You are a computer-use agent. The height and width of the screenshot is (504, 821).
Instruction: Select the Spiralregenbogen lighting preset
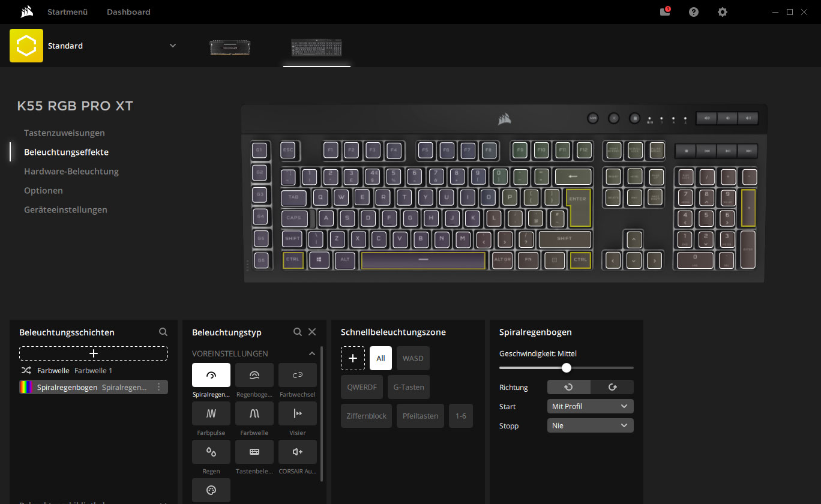(x=211, y=375)
